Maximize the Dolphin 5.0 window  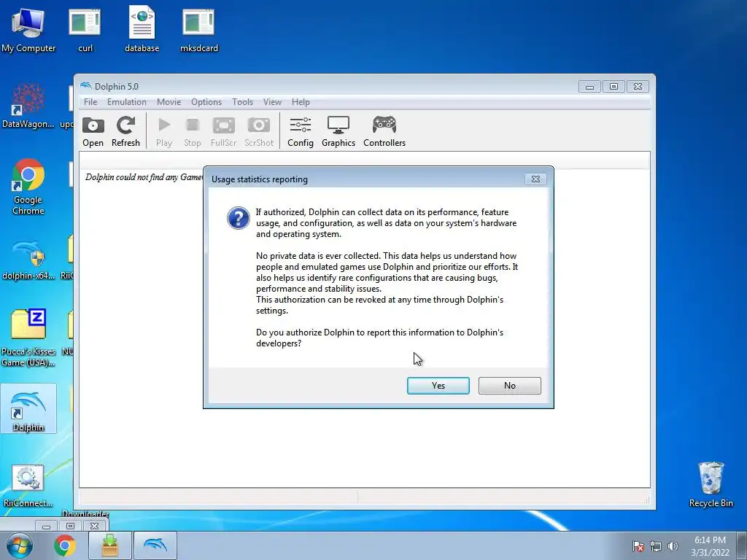[614, 87]
